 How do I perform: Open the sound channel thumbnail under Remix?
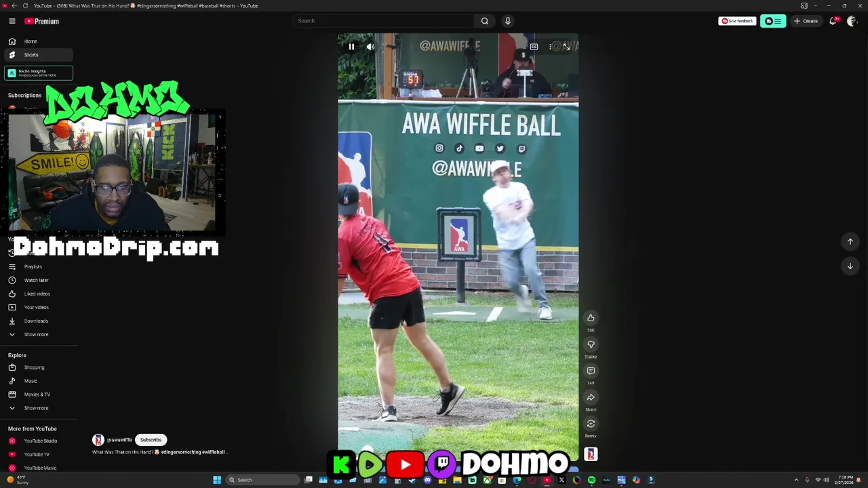pyautogui.click(x=591, y=454)
